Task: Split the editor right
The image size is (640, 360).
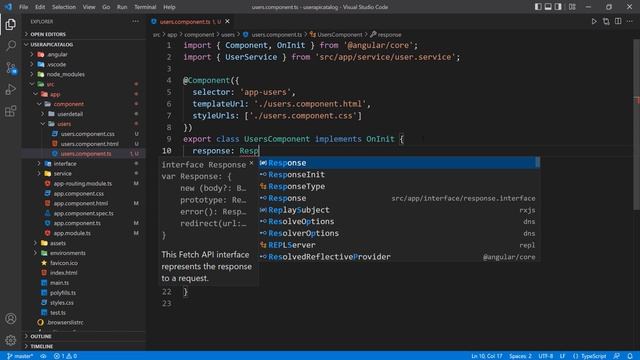Action: click(618, 22)
